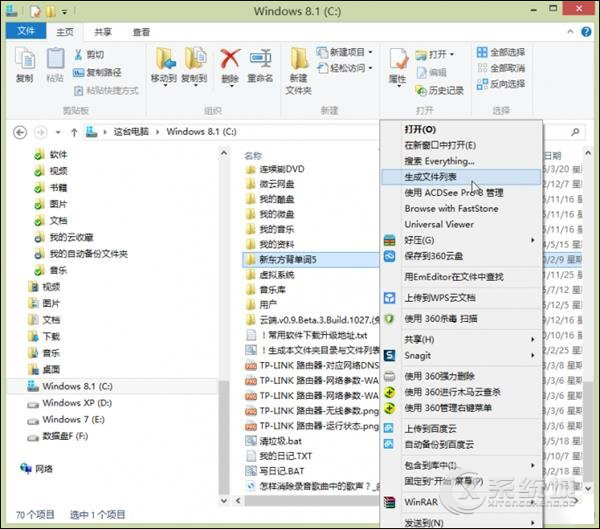Choose 搜索 Everything... menu entry
The image size is (600, 529).
461,161
